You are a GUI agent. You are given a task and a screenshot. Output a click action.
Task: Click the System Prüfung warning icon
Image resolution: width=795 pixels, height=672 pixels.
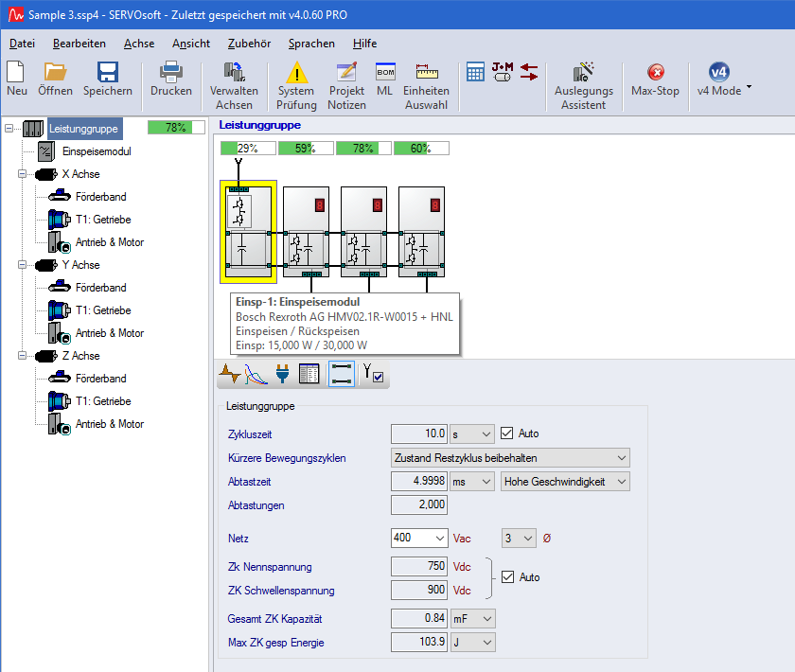tap(296, 73)
